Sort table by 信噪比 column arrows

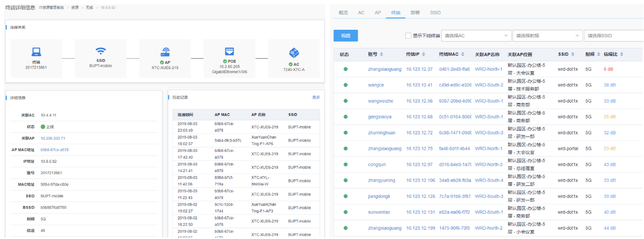(621, 55)
